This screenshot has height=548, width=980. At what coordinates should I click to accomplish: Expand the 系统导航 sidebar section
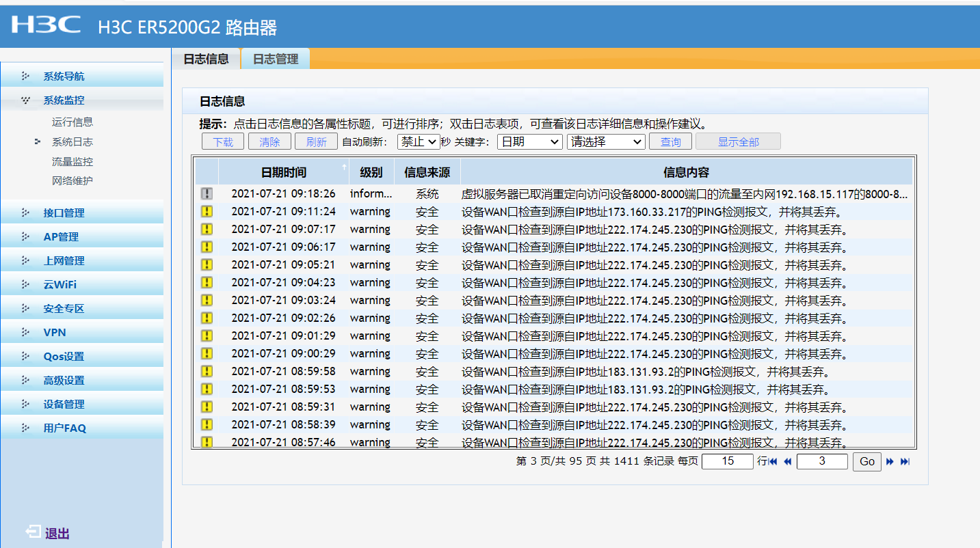(x=82, y=77)
